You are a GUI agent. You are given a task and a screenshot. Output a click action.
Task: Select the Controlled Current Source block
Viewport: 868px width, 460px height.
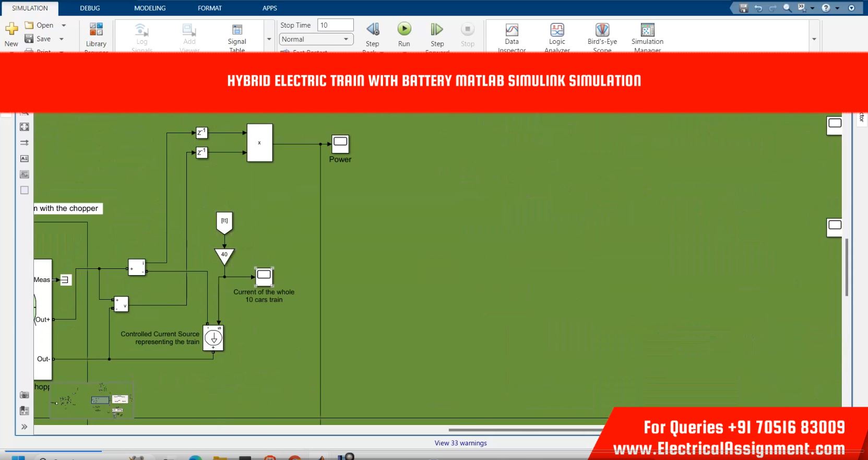pos(213,338)
